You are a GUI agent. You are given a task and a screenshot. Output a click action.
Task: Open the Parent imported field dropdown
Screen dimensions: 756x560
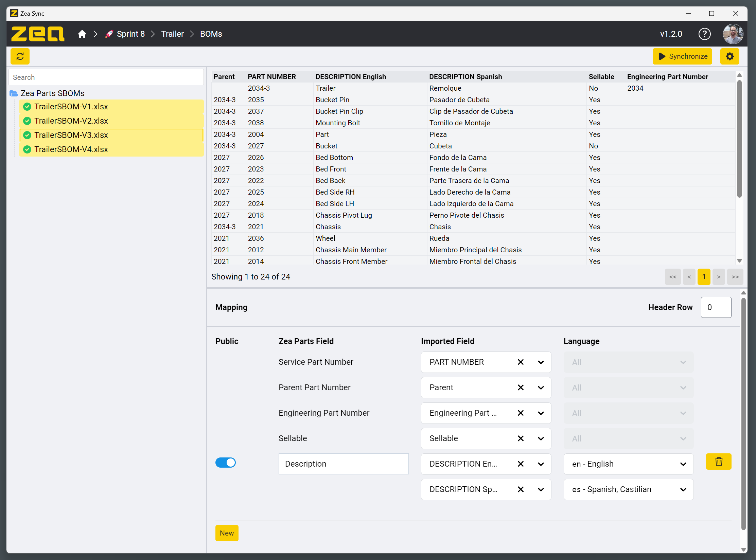coord(541,387)
